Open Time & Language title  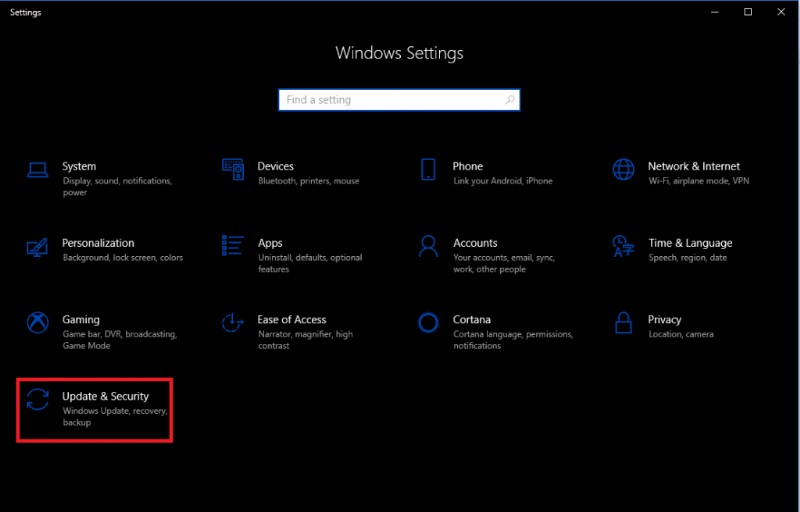click(x=690, y=243)
